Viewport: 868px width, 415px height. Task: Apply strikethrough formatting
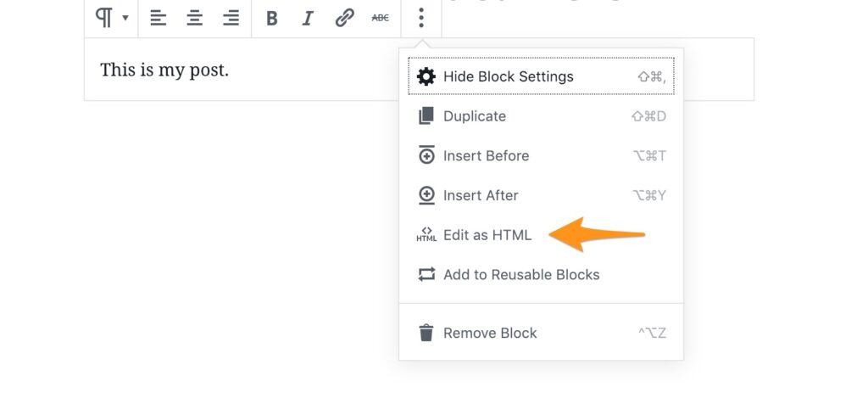[381, 19]
